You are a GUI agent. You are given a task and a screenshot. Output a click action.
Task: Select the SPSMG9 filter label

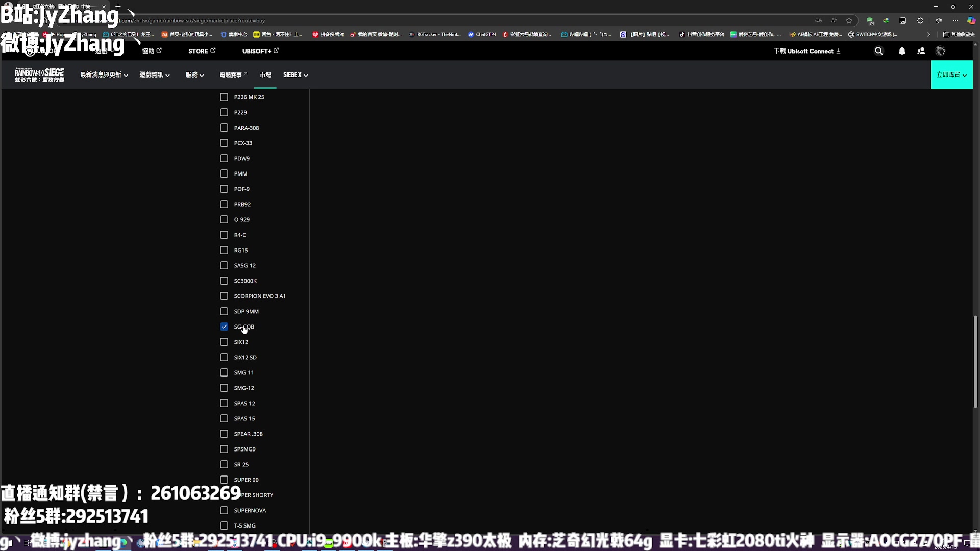[x=244, y=449]
